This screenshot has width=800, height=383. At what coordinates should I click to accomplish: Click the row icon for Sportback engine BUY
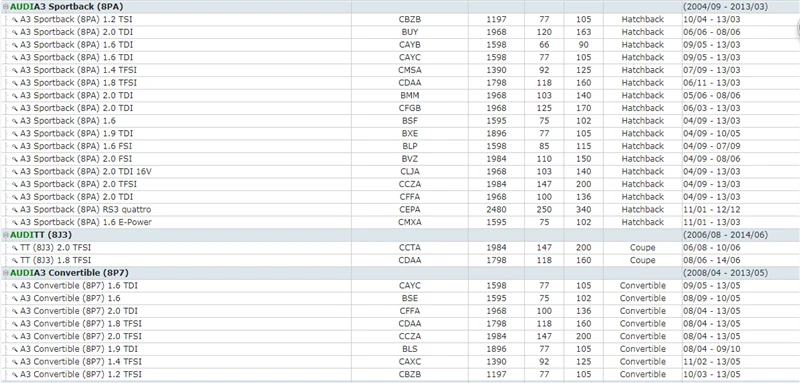click(x=15, y=32)
